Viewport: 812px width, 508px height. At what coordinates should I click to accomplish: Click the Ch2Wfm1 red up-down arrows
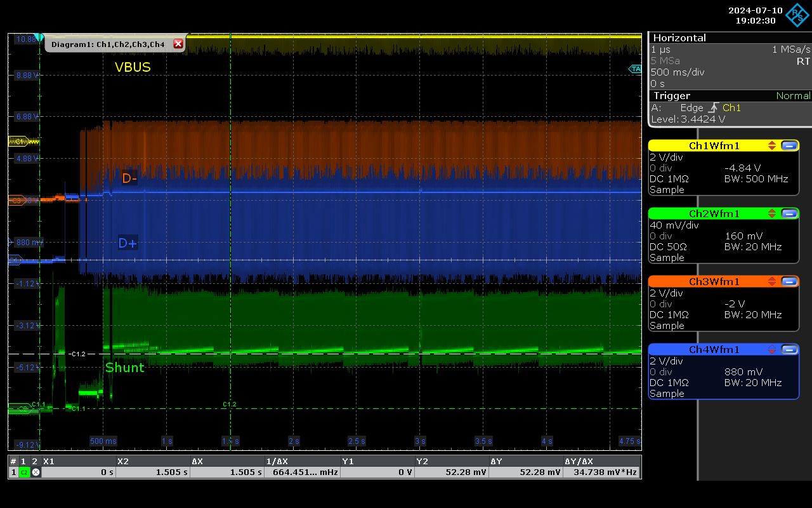tap(772, 213)
